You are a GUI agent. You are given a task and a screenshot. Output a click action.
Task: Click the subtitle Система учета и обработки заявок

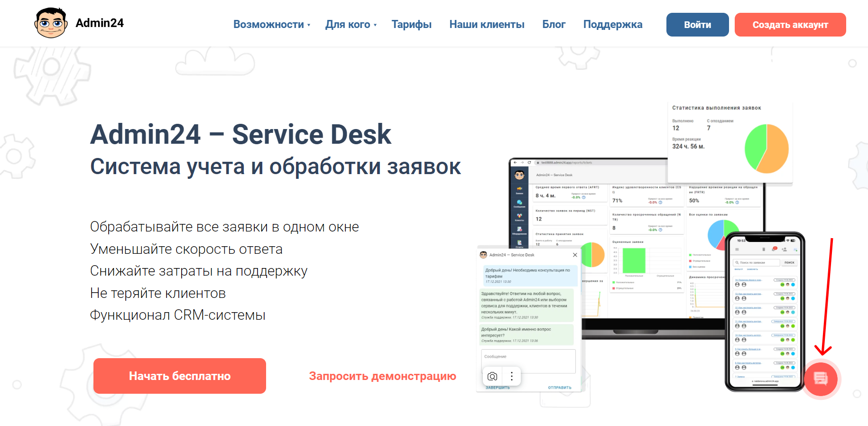click(x=276, y=167)
